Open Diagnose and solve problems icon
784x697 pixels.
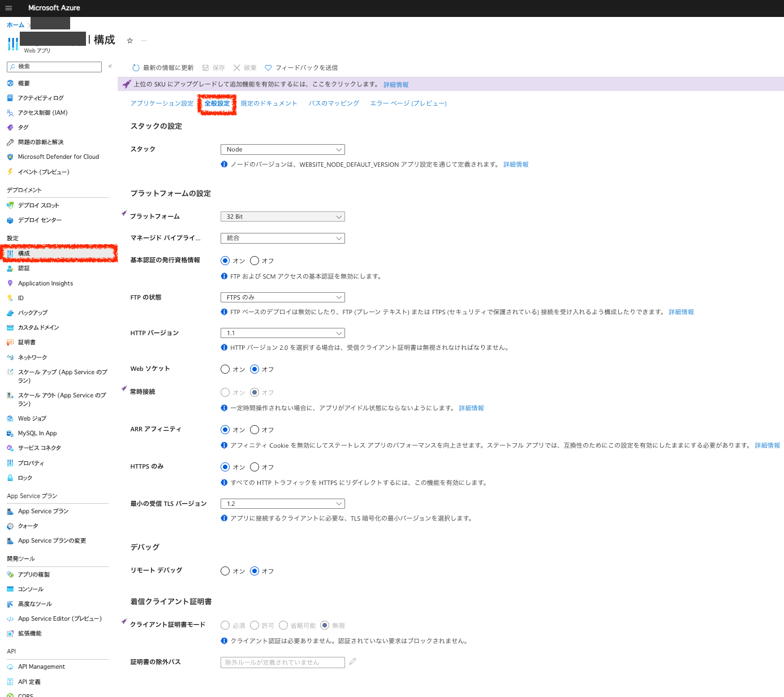[x=10, y=142]
